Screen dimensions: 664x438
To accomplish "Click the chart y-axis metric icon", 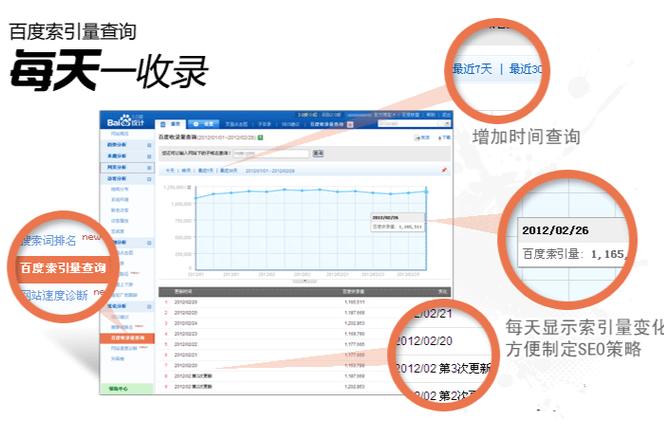I will coord(189,187).
